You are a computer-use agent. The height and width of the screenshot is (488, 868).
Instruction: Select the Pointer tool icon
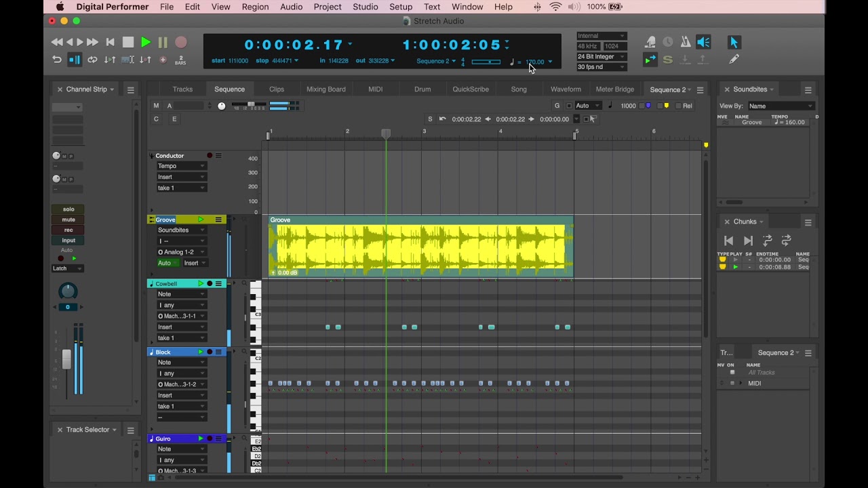(734, 42)
